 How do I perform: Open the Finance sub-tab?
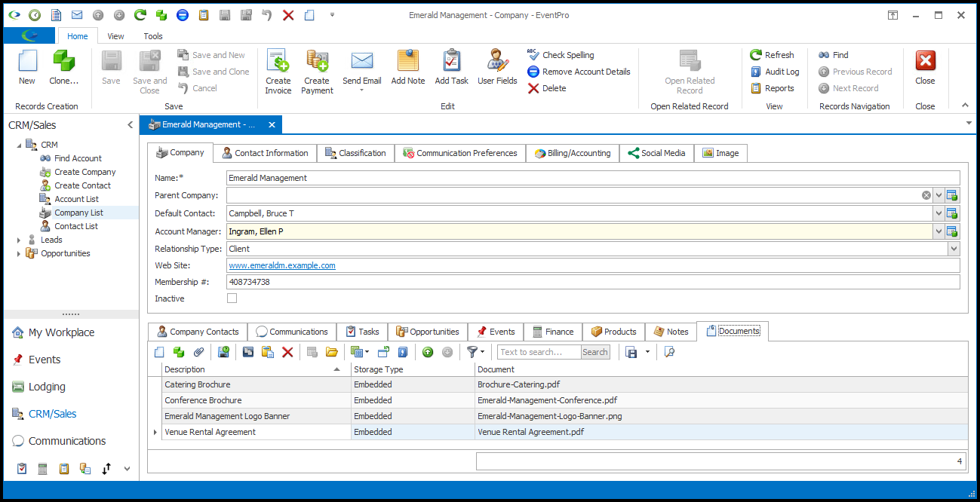click(553, 332)
